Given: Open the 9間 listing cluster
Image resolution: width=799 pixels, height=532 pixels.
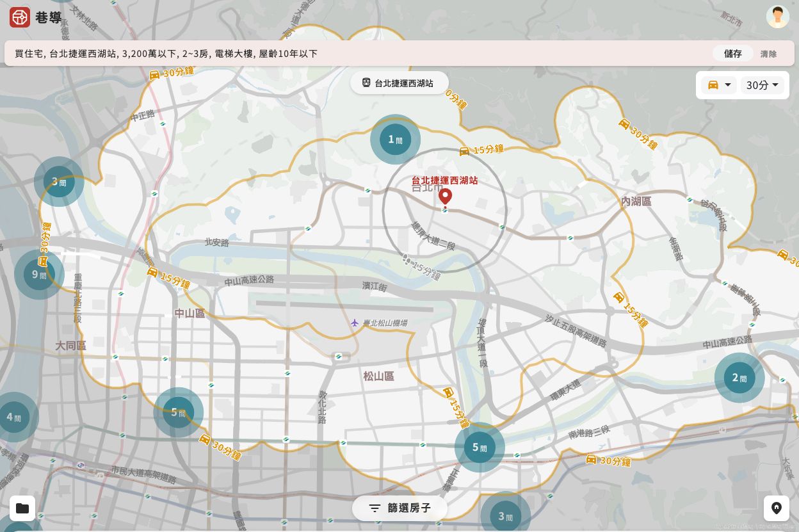Looking at the screenshot, I should (x=39, y=275).
